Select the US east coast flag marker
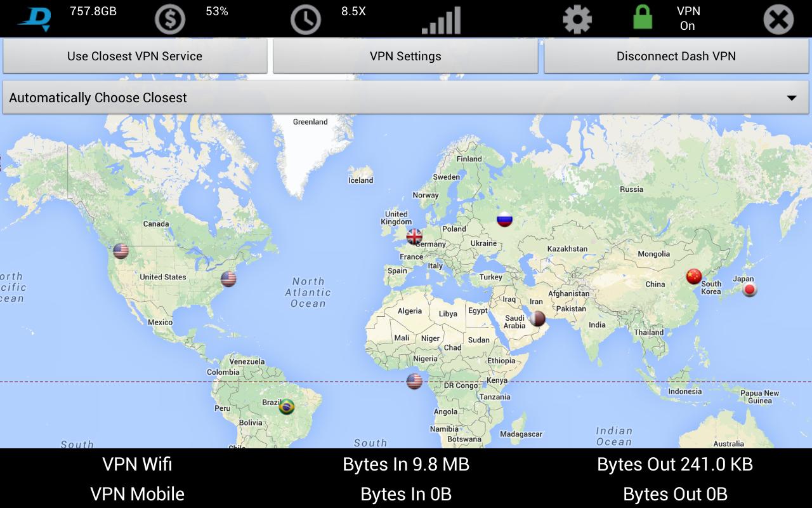This screenshot has width=812, height=508. pyautogui.click(x=228, y=279)
